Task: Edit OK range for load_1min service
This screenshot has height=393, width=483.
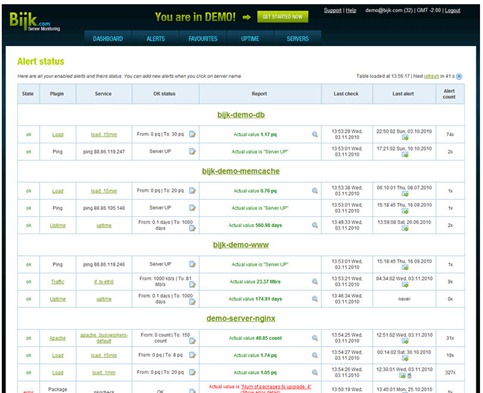Action: tap(192, 372)
